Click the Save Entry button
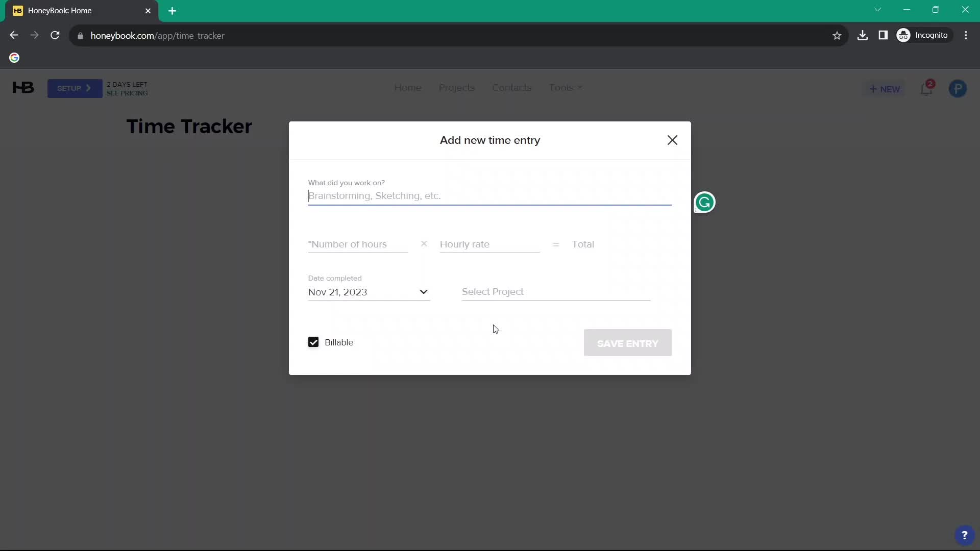The image size is (980, 551). pos(627,343)
